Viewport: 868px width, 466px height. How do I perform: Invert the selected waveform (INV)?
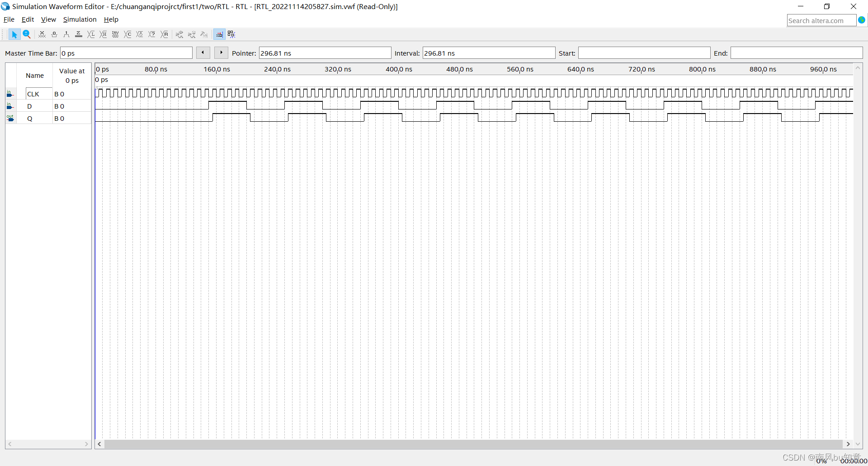click(115, 34)
